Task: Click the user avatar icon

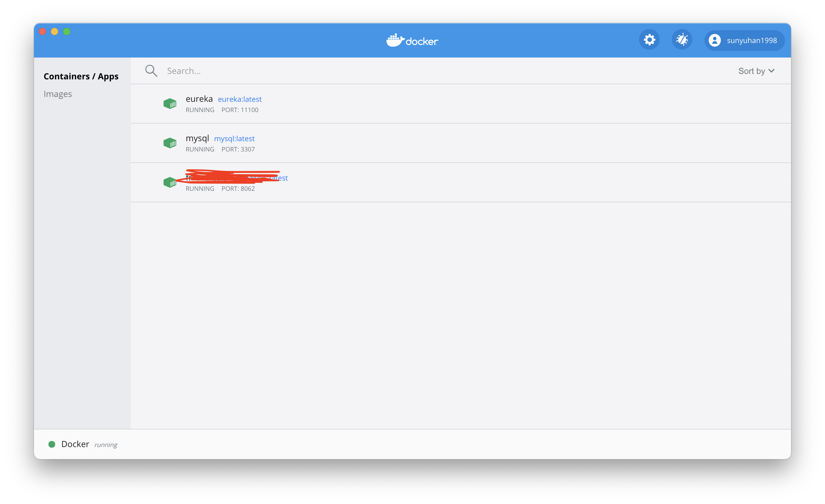Action: [x=714, y=41]
